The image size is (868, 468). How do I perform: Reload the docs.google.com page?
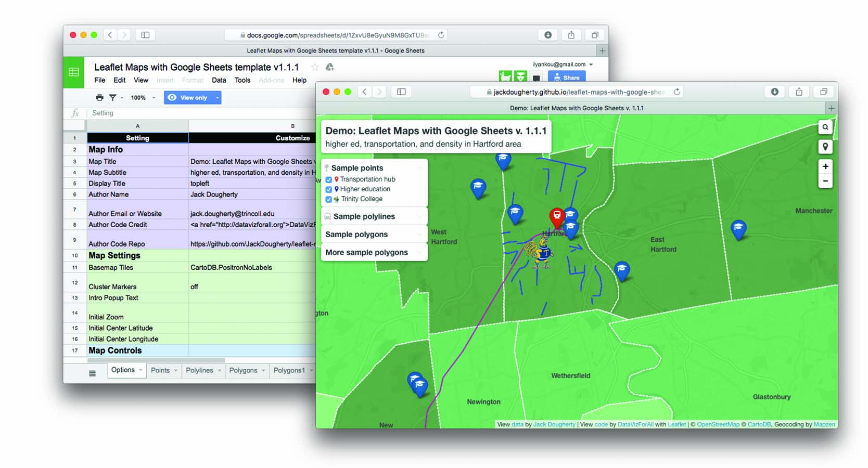point(441,35)
